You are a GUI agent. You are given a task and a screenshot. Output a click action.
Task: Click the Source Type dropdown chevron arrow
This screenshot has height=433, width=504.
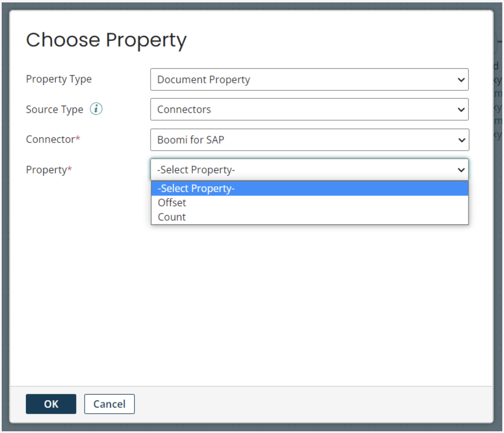click(x=461, y=110)
